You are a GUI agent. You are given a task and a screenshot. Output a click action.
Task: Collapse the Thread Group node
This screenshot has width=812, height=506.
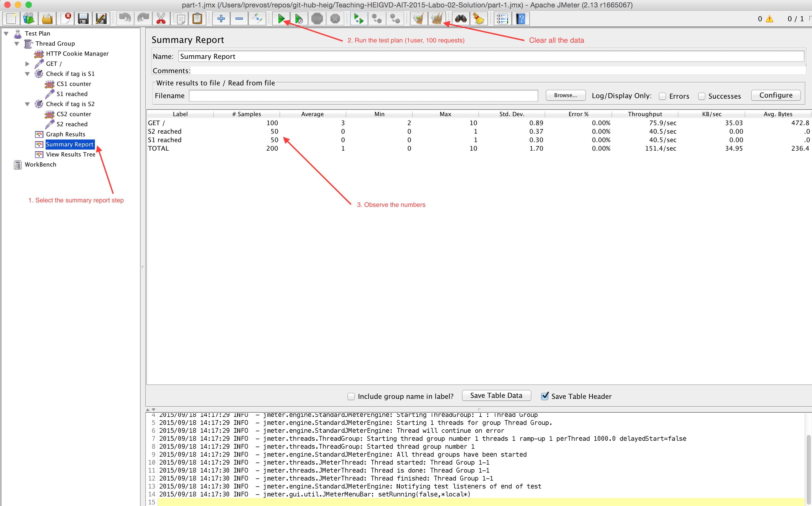pyautogui.click(x=17, y=43)
